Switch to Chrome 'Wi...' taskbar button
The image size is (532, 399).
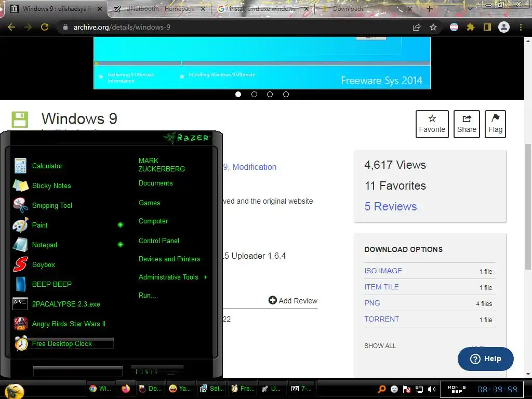100,389
